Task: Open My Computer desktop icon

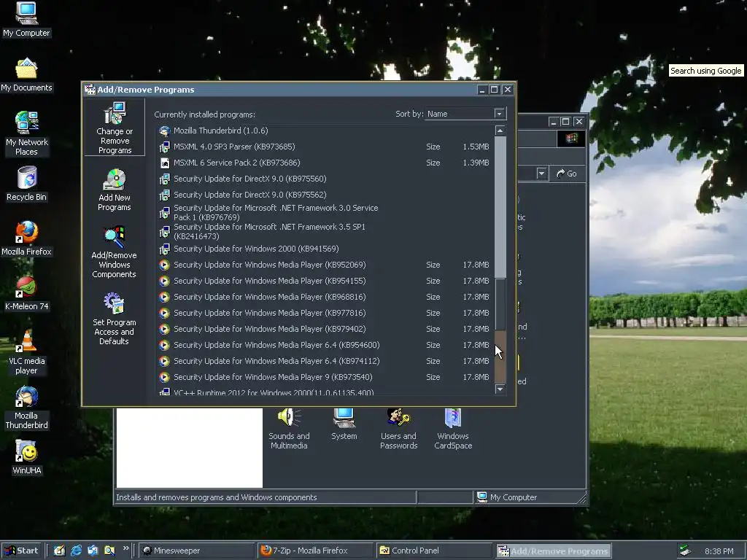Action: point(27,20)
